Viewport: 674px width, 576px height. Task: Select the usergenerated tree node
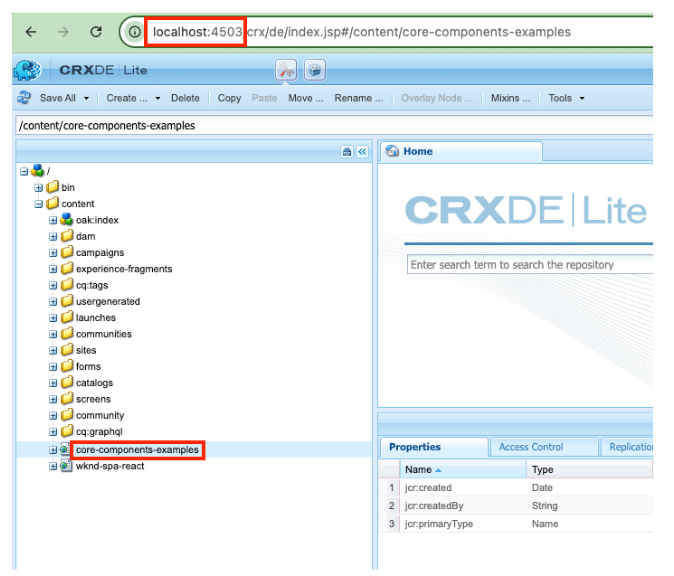tap(108, 301)
